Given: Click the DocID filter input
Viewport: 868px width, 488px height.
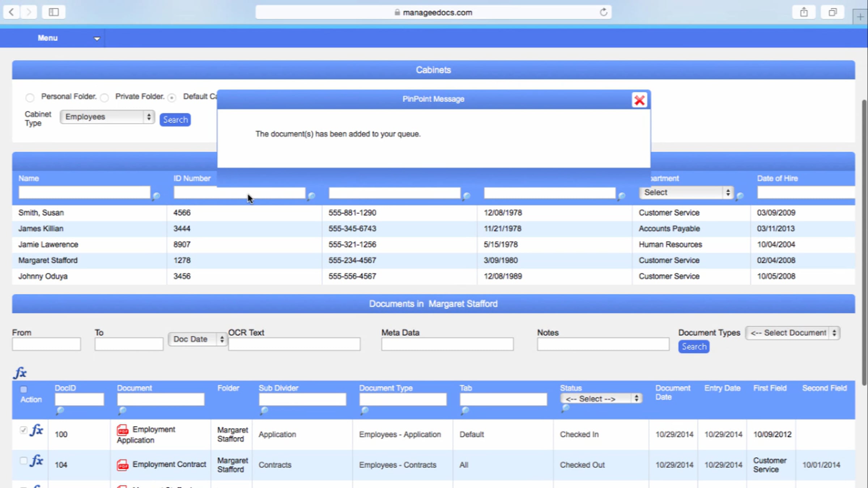Looking at the screenshot, I should pos(79,399).
